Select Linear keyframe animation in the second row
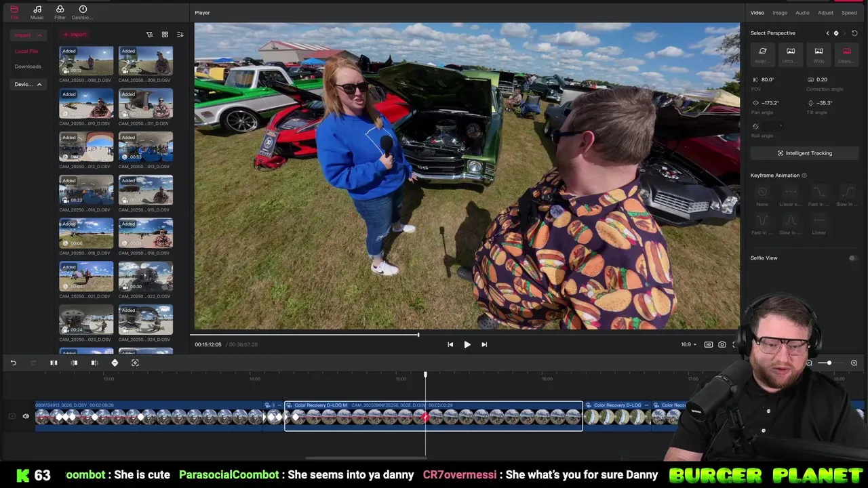 pyautogui.click(x=818, y=224)
